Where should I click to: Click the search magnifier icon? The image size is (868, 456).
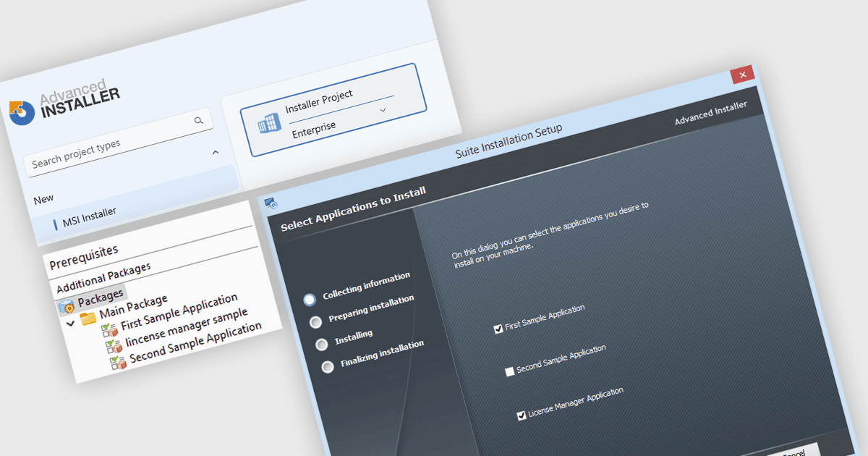coord(198,121)
